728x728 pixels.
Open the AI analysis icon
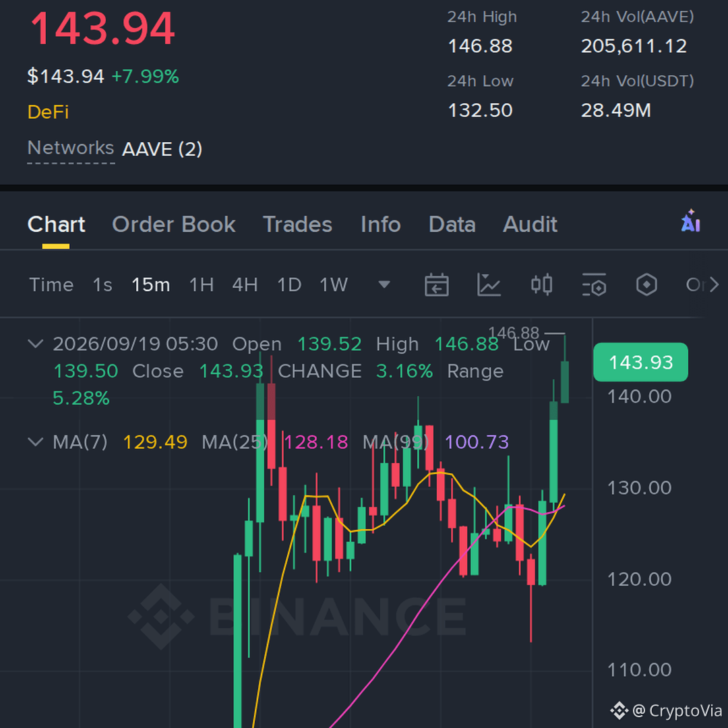[x=690, y=222]
